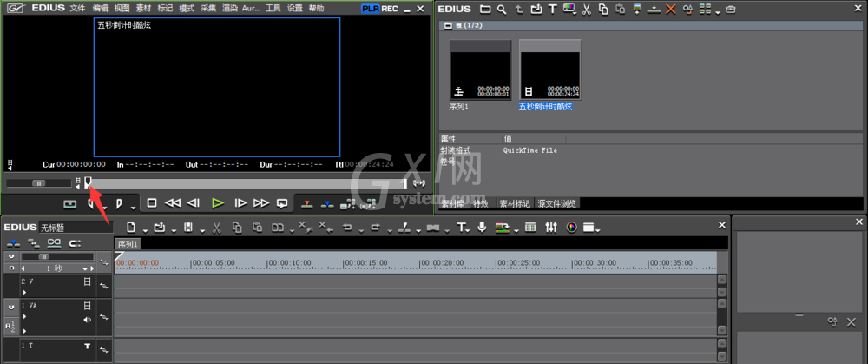
Task: Click the Tools briefcase icon in bin
Action: (731, 9)
